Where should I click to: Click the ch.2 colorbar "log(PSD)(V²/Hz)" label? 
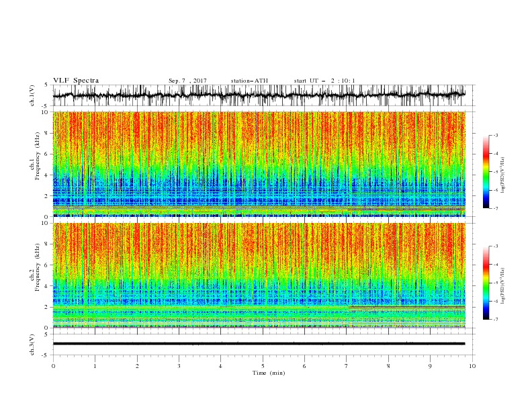(502, 285)
